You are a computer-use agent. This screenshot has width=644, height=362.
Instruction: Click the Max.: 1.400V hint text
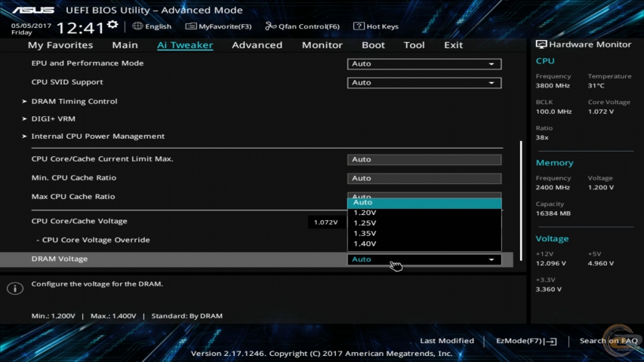click(113, 316)
